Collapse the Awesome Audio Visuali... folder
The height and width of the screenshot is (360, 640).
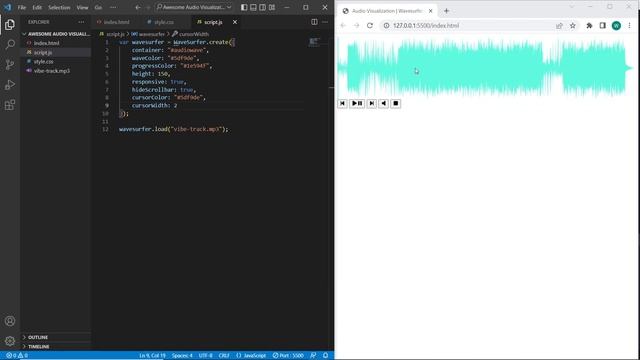click(x=56, y=34)
